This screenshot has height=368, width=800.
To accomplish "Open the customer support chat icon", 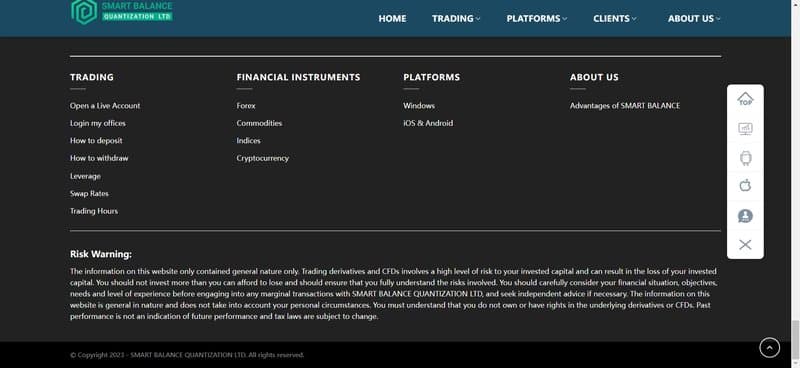I will click(x=745, y=216).
